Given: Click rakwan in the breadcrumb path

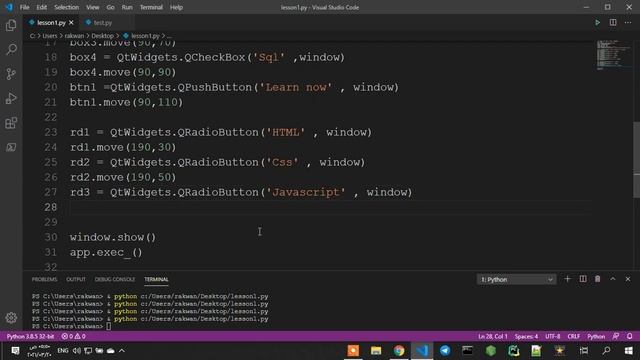Looking at the screenshot, I should coord(74,36).
